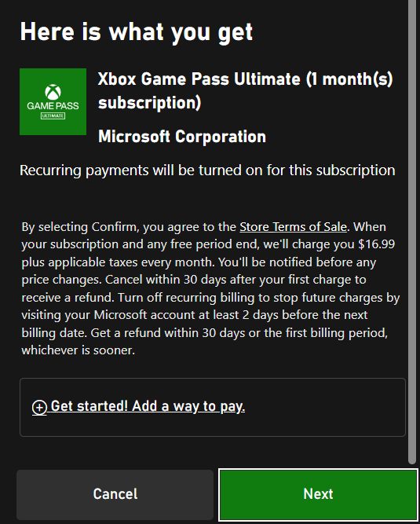Click the recurring payments notice text
This screenshot has width=420, height=524.
coord(207,170)
